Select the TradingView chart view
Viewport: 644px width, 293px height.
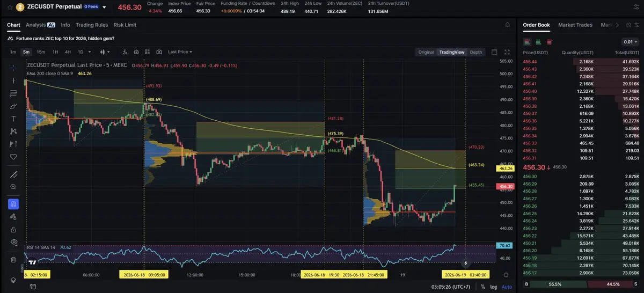pyautogui.click(x=451, y=52)
